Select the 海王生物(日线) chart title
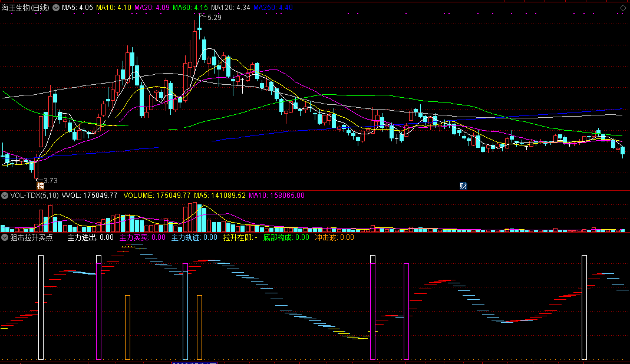The height and width of the screenshot is (364, 630). [x=25, y=8]
